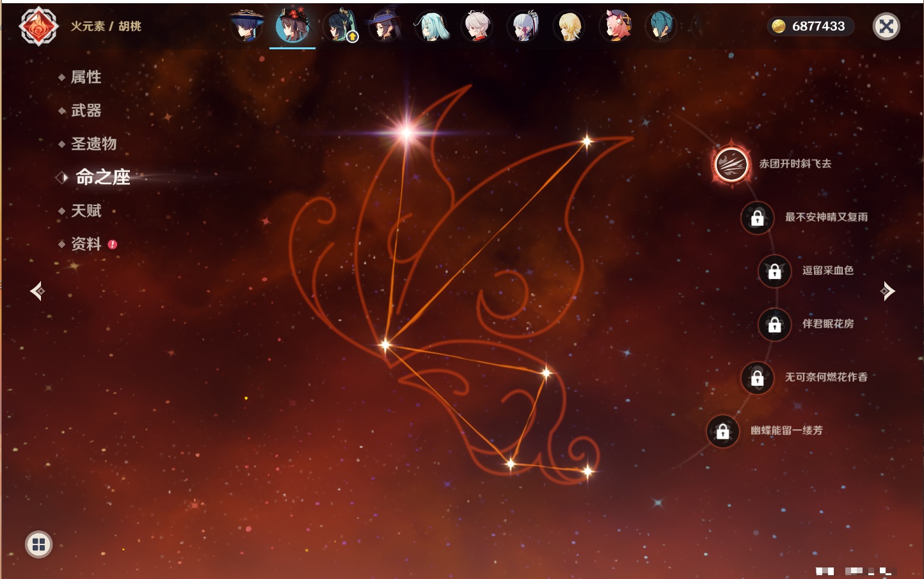Screen dimensions: 924x579
Task: Click the Mora amount 6877433
Action: point(818,26)
